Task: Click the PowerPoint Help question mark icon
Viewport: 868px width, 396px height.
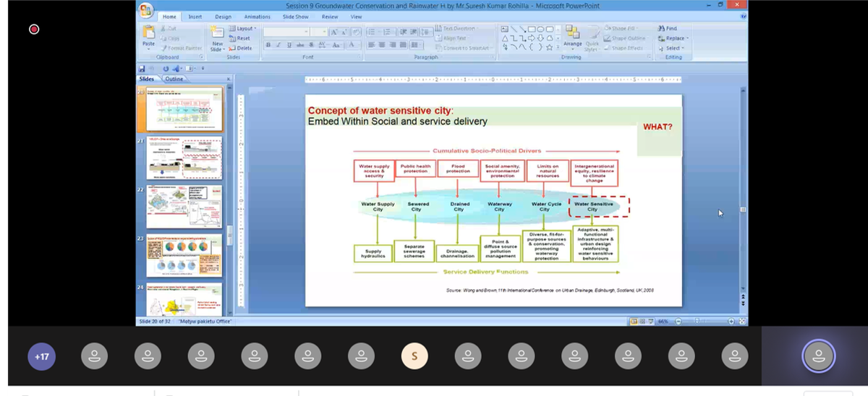Action: click(x=743, y=17)
